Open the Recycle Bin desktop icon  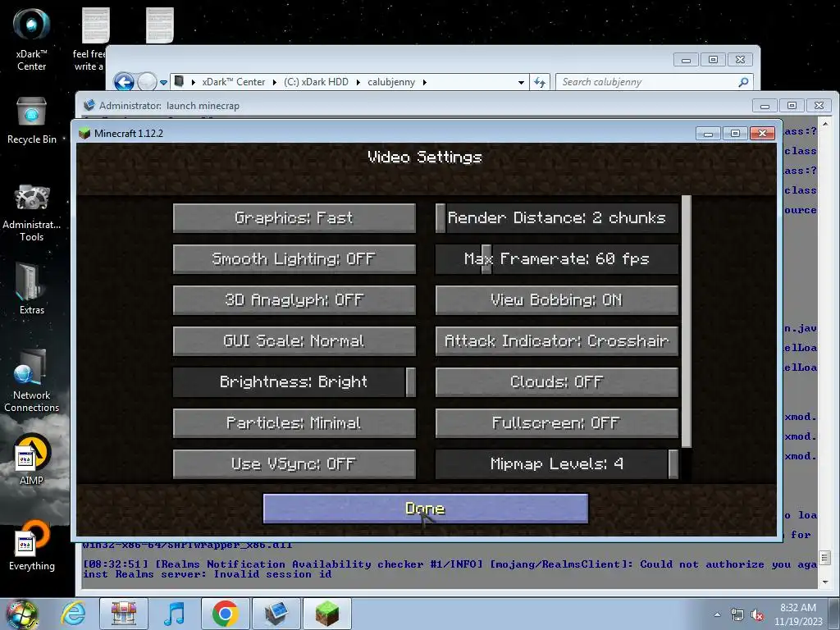click(x=31, y=121)
